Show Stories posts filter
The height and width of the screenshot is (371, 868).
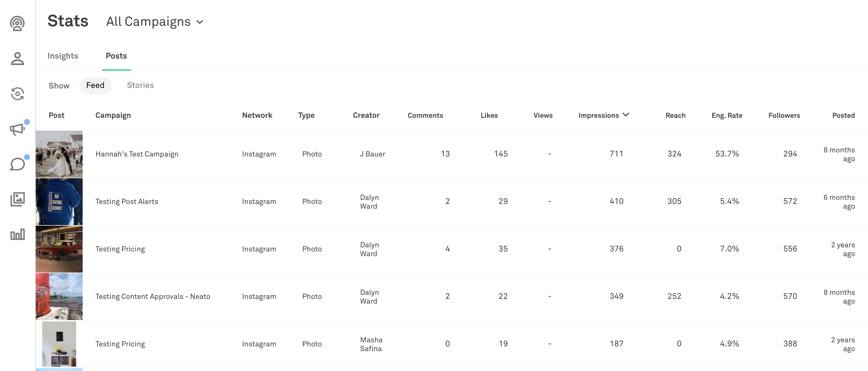pyautogui.click(x=140, y=86)
